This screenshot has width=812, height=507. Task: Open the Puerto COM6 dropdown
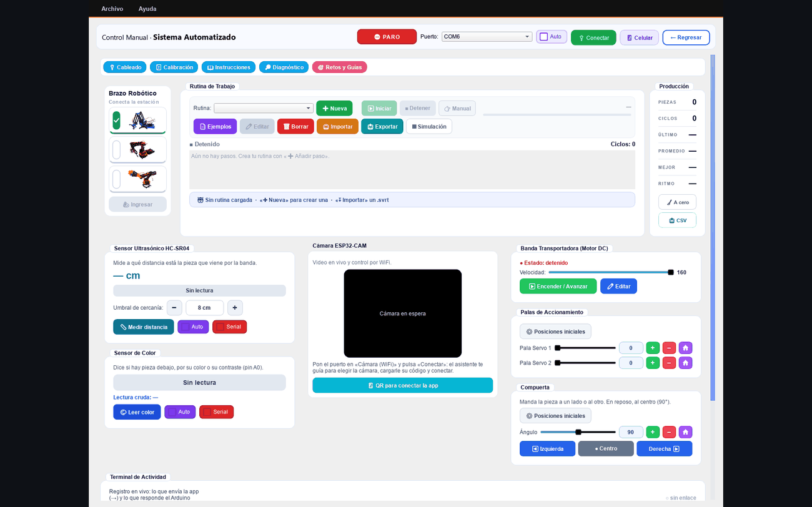click(487, 37)
